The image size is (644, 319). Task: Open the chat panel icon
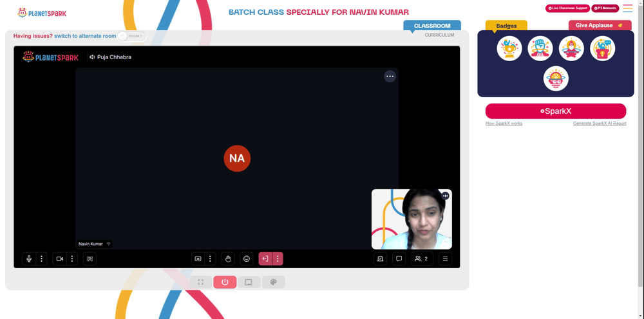click(x=399, y=259)
